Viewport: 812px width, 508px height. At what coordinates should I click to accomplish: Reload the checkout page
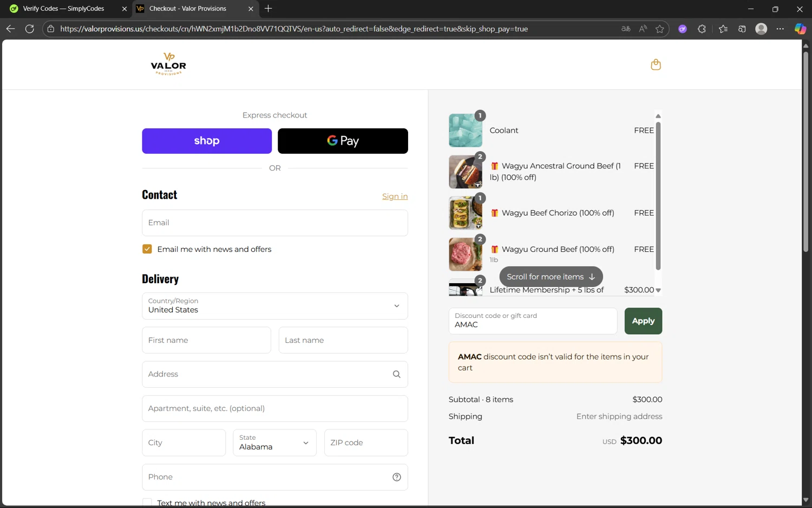click(30, 29)
